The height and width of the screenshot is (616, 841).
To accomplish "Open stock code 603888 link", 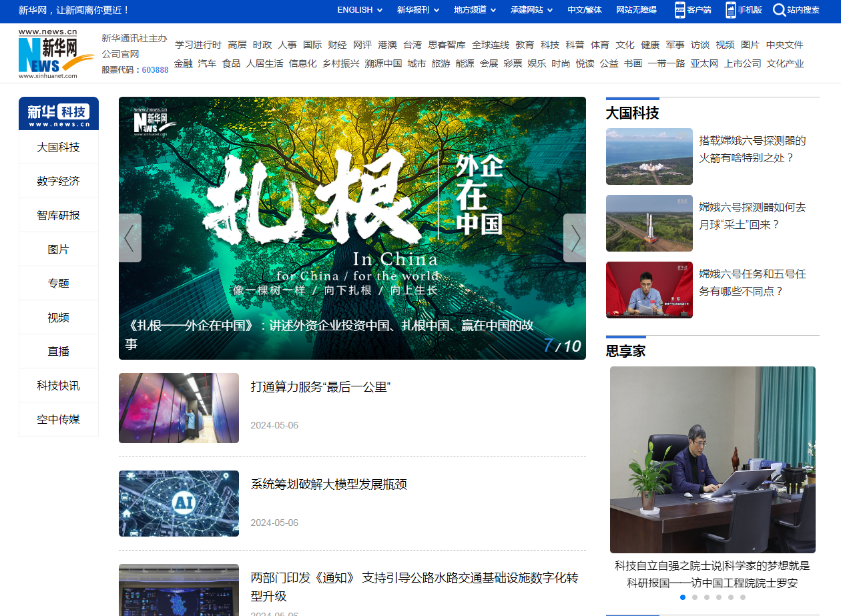I will click(156, 69).
